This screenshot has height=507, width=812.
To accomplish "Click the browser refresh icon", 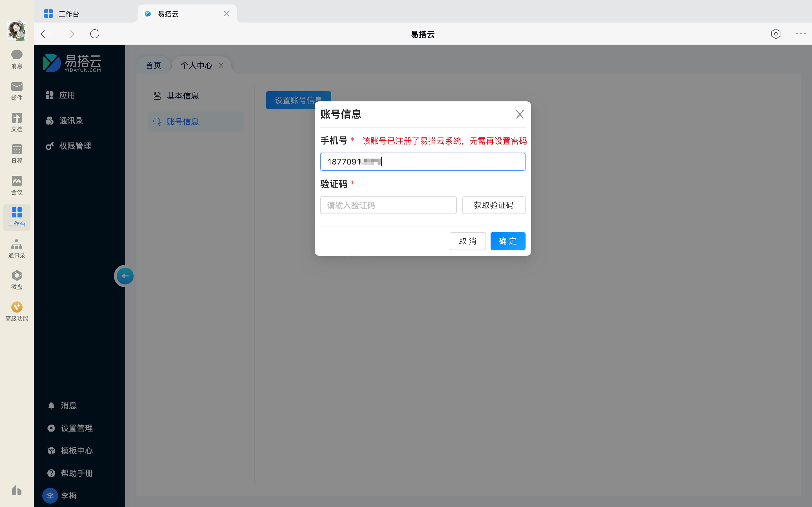I will pos(95,34).
